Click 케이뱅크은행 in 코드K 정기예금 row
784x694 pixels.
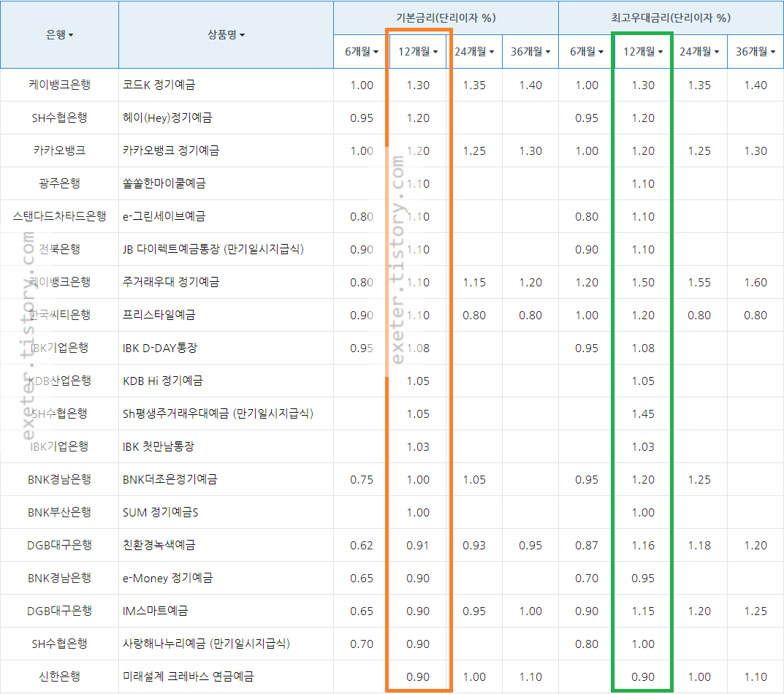59,85
